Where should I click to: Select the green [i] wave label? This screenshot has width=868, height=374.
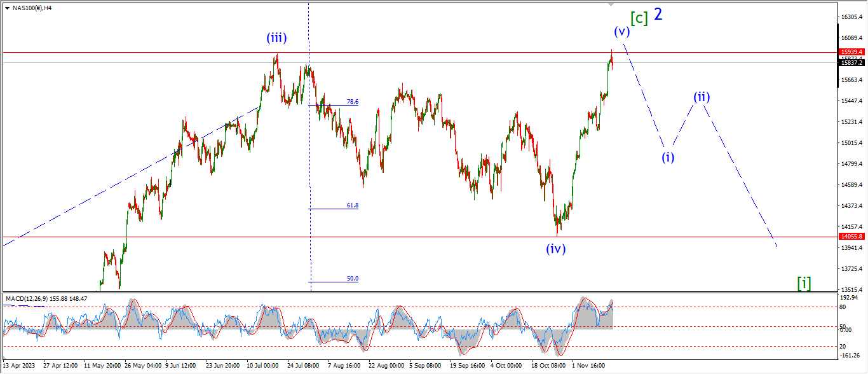804,283
